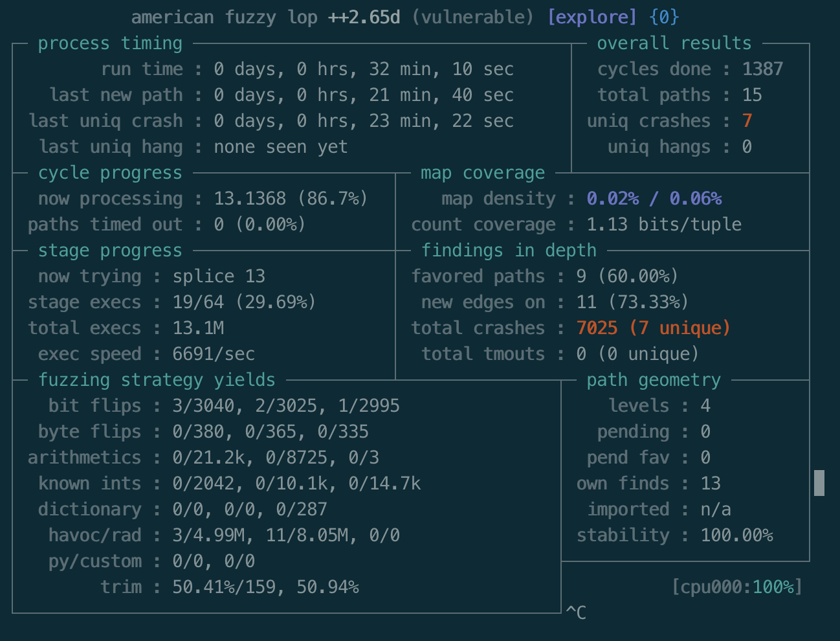Viewport: 840px width, 641px height.
Task: Click map density value '0.02% / 0.06%'
Action: coord(654,199)
